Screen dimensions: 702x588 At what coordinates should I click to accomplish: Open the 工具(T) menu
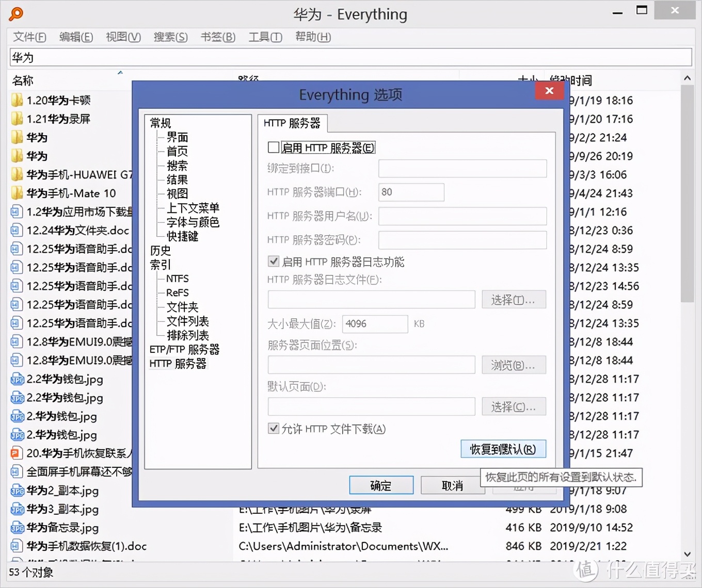(x=265, y=37)
